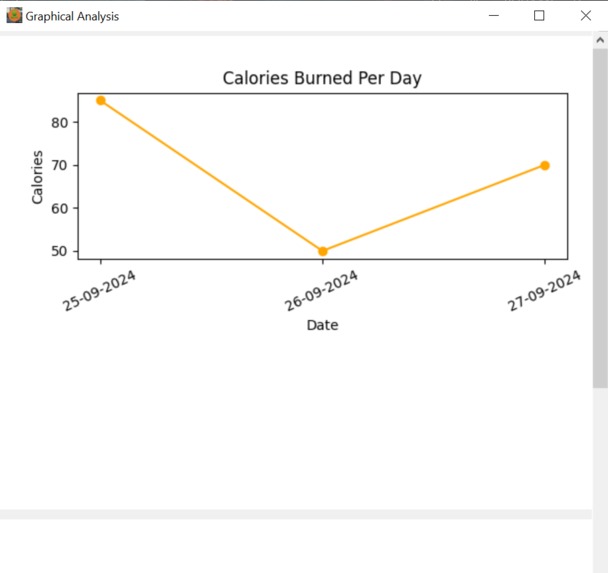Click the 'Date' x-axis title
This screenshot has width=608, height=573.
point(322,325)
